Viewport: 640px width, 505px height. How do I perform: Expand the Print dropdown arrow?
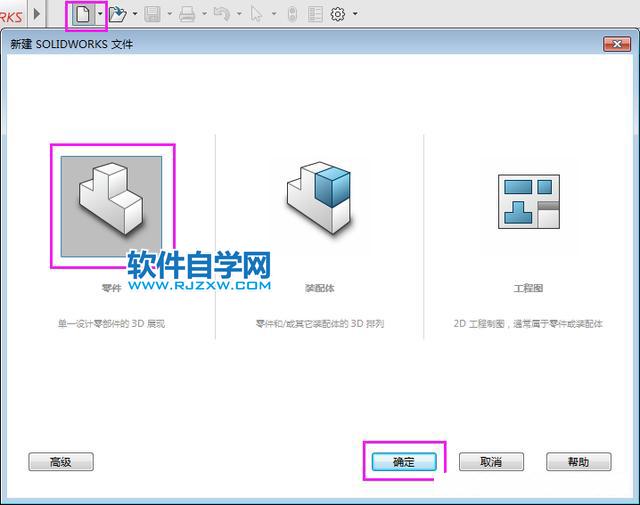click(204, 14)
